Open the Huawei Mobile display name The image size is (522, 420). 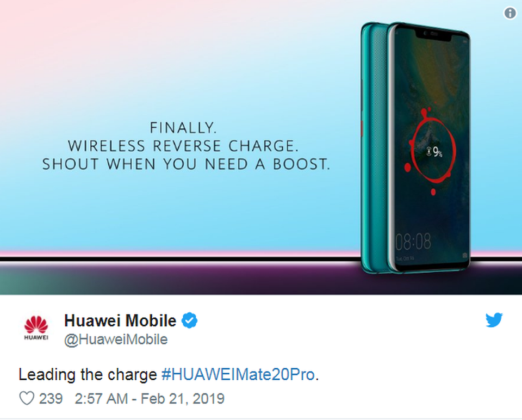pyautogui.click(x=120, y=321)
